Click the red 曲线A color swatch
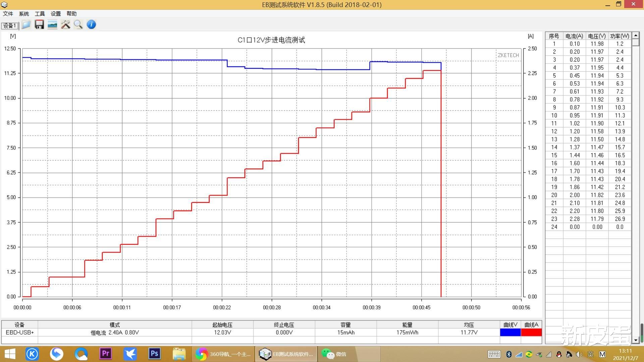This screenshot has width=644, height=362. pyautogui.click(x=531, y=332)
